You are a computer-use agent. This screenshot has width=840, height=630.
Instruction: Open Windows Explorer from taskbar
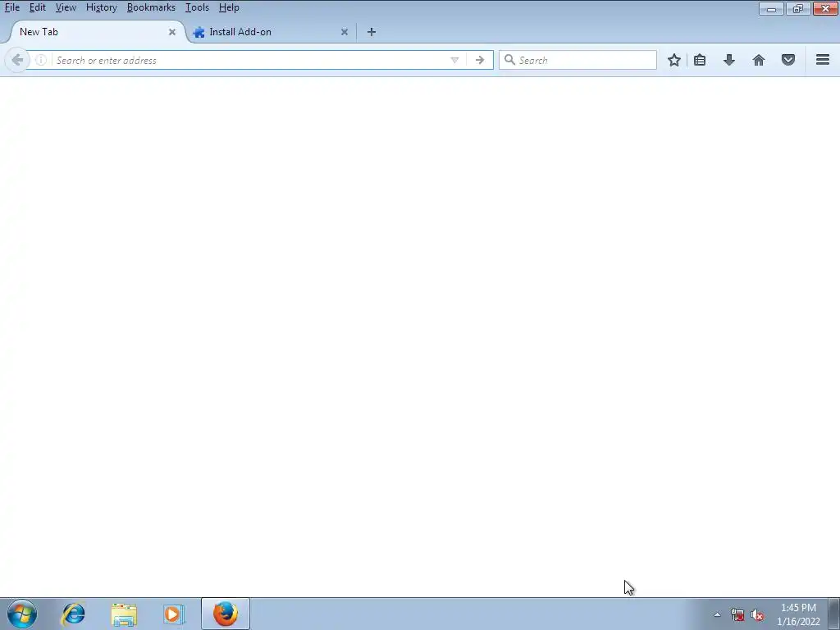coord(124,614)
